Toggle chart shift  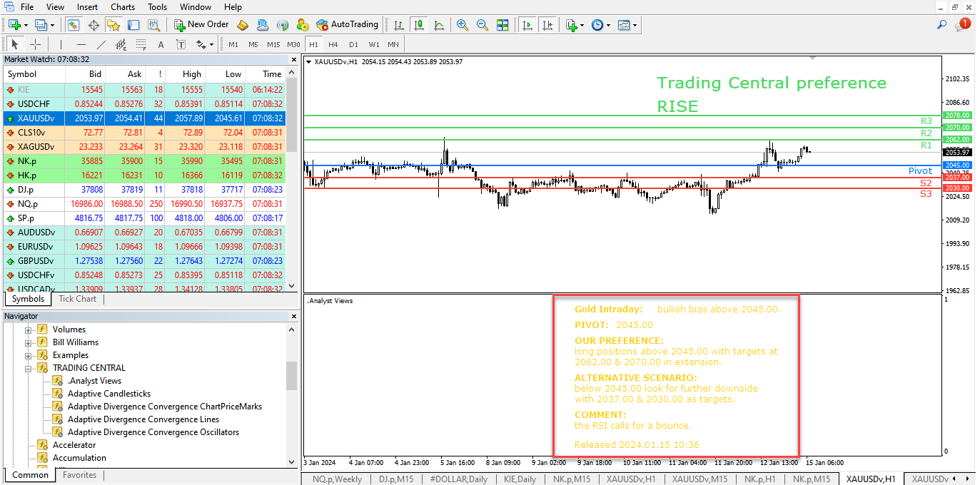pos(547,25)
